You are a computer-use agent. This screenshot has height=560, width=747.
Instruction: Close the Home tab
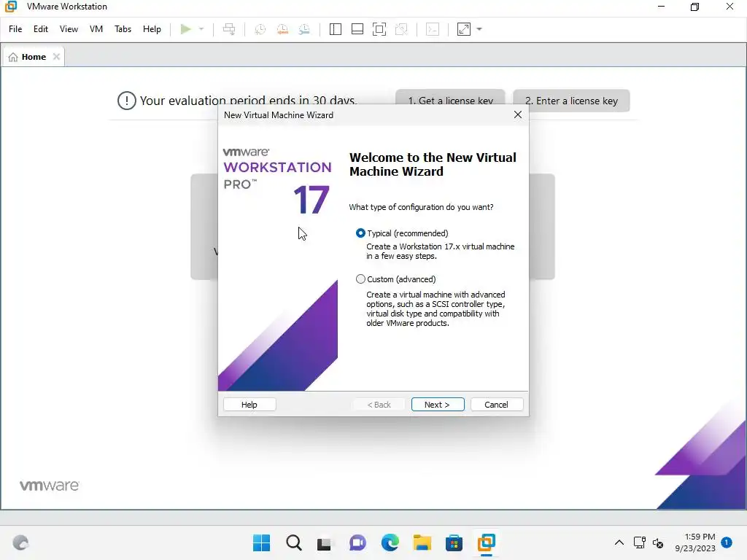pyautogui.click(x=56, y=57)
